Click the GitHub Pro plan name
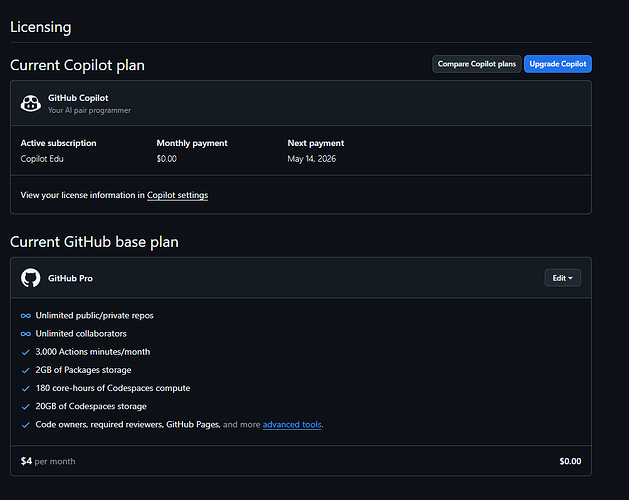 click(70, 278)
